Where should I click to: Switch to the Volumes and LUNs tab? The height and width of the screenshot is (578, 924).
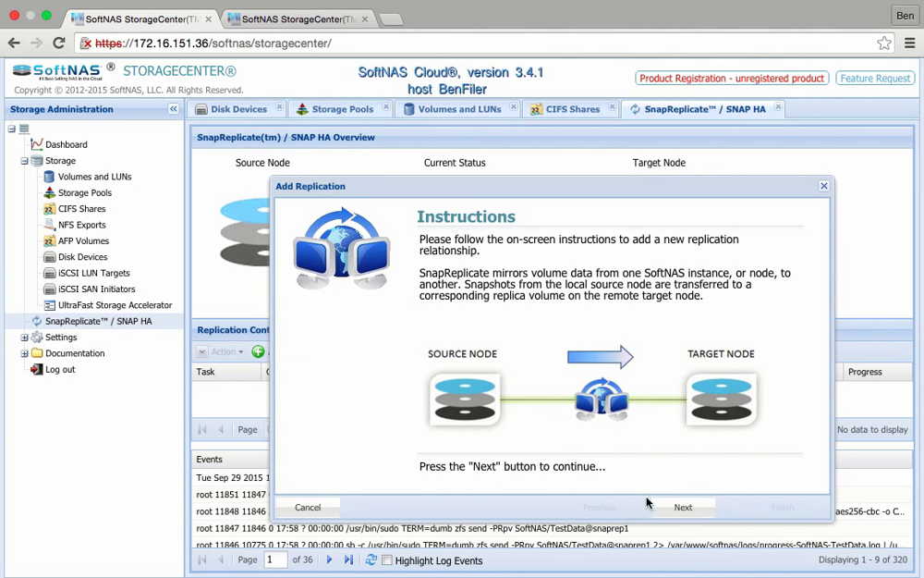click(x=459, y=109)
